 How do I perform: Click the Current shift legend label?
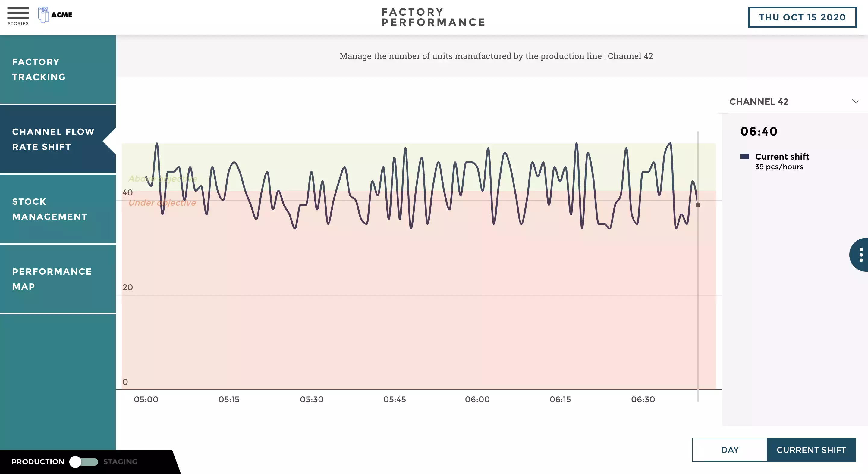tap(782, 157)
